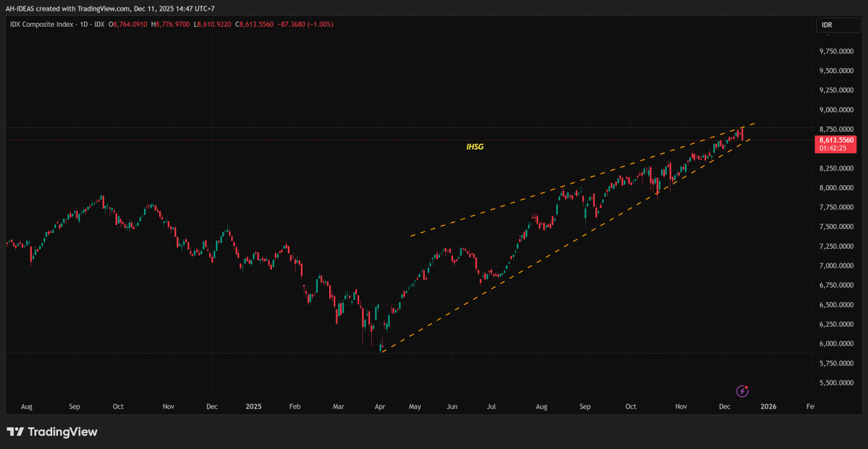The image size is (868, 449).
Task: Open the IDR currency selector
Action: click(x=838, y=25)
